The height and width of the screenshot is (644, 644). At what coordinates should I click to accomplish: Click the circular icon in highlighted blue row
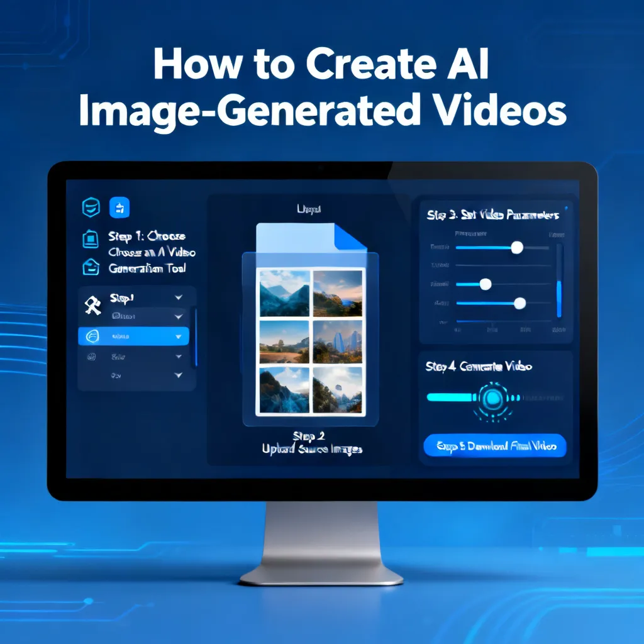(x=92, y=336)
